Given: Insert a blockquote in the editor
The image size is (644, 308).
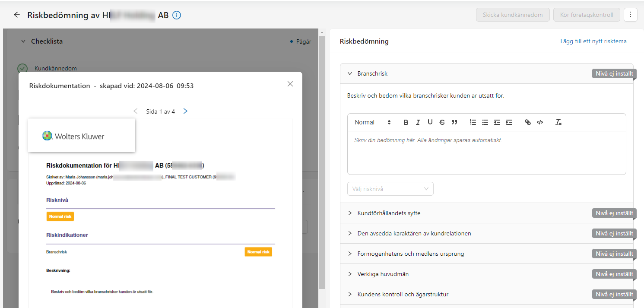Looking at the screenshot, I should (x=454, y=122).
